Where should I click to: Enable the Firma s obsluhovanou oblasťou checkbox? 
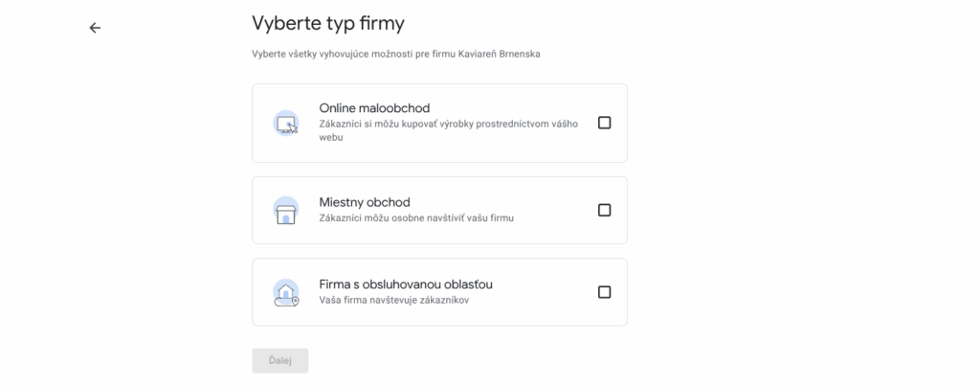[x=605, y=291]
